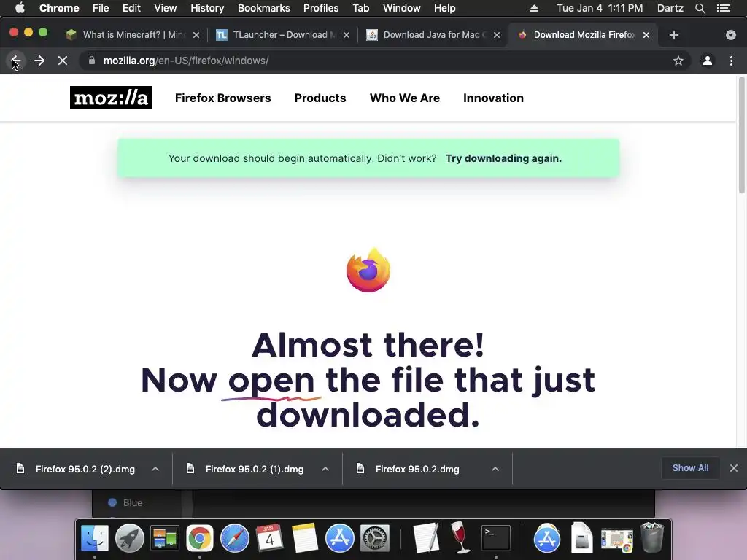Image resolution: width=747 pixels, height=560 pixels.
Task: Open Mission Control icon in Dock
Action: click(x=164, y=538)
